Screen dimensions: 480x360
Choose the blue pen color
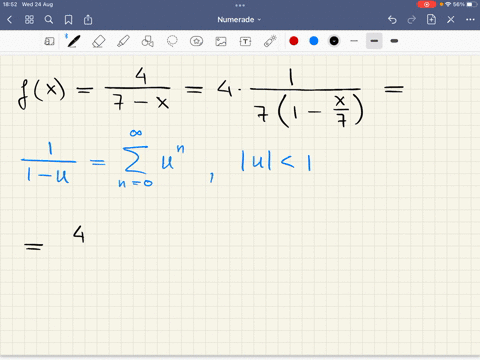coord(314,41)
